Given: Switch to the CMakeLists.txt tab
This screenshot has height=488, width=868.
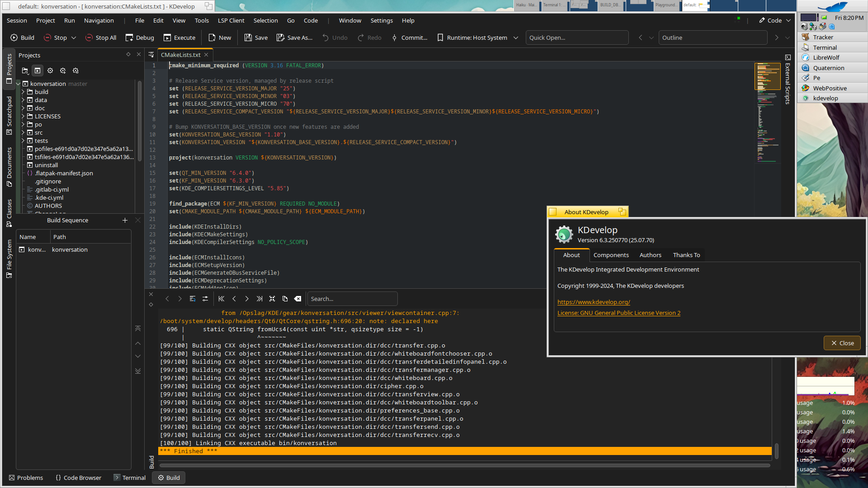Looking at the screenshot, I should click(x=181, y=55).
